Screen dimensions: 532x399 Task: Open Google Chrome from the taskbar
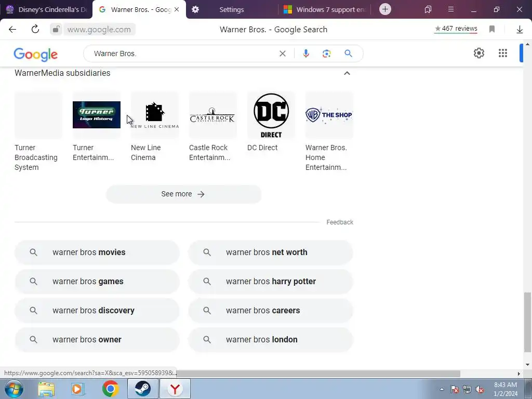[x=110, y=389]
